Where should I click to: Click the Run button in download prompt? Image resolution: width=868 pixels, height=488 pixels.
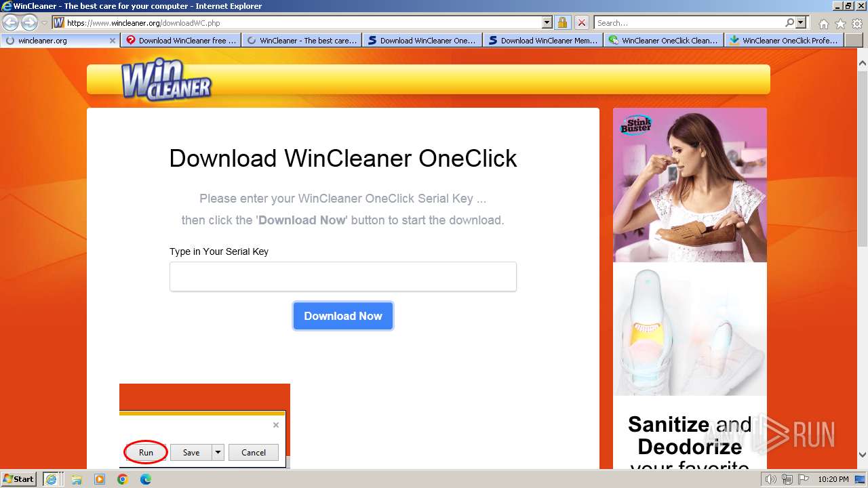point(146,453)
